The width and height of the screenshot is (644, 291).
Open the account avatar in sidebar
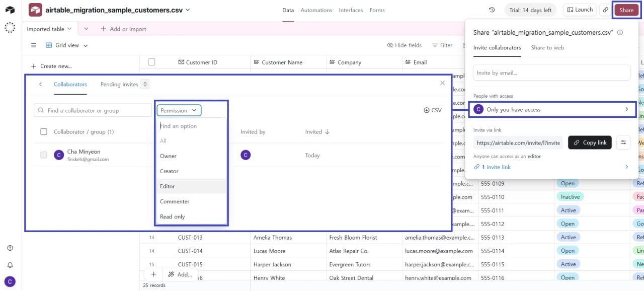10,282
